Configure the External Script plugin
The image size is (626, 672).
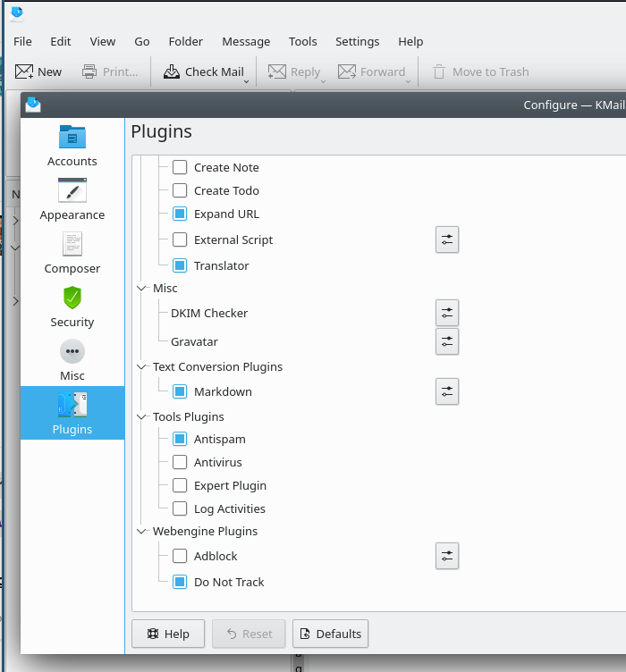tap(447, 239)
